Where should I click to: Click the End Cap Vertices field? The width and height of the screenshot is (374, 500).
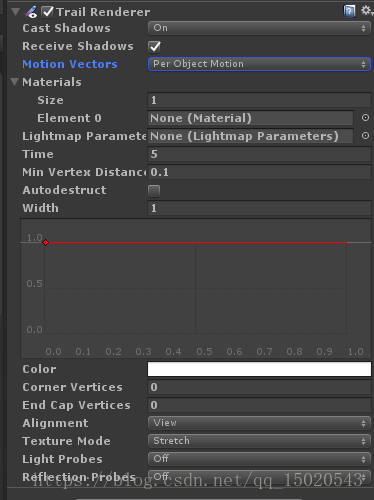pos(259,405)
